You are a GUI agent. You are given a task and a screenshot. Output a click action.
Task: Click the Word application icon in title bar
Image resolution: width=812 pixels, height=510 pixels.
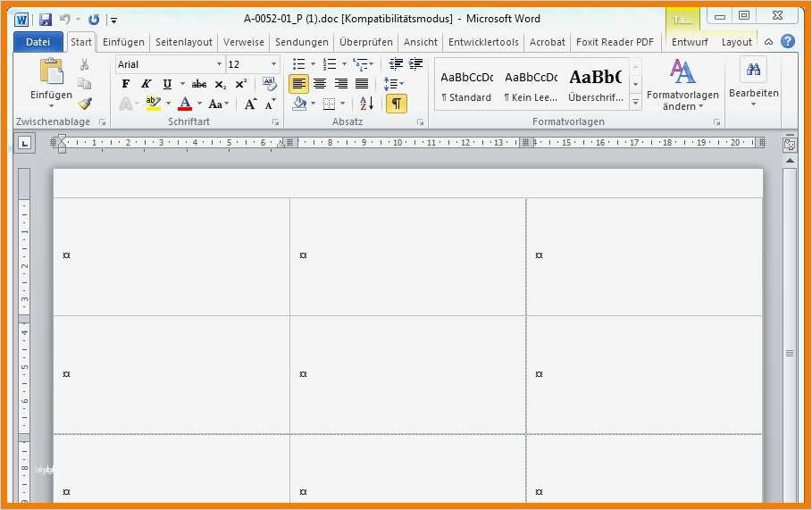tap(21, 20)
